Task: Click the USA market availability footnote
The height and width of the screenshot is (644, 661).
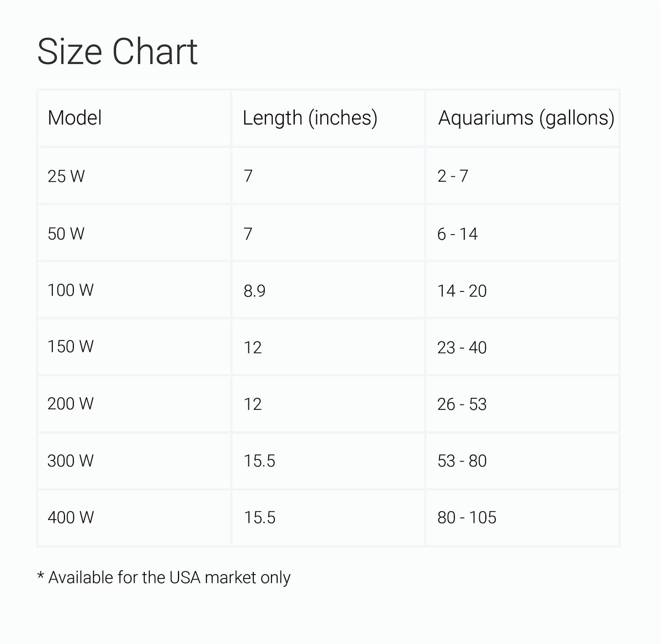Action: (x=164, y=577)
